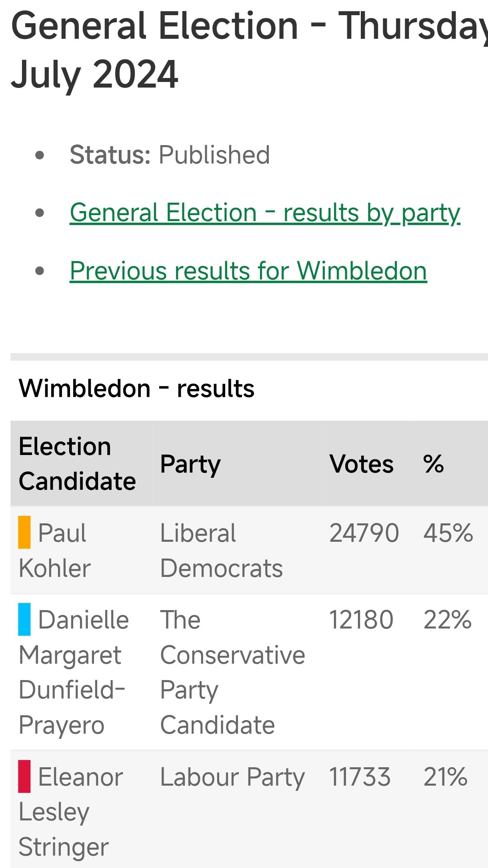Select the Election Candidate column header
This screenshot has width=488, height=868.
[x=77, y=464]
